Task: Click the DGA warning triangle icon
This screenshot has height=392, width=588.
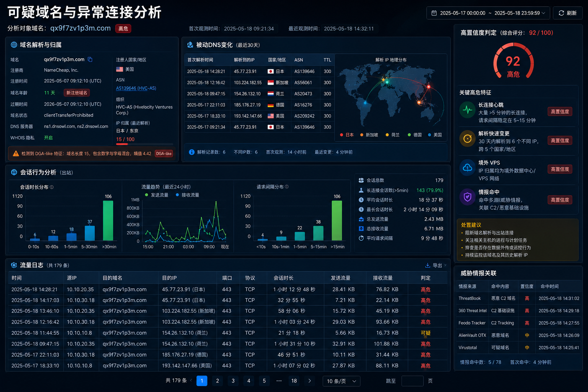Action: pos(16,154)
